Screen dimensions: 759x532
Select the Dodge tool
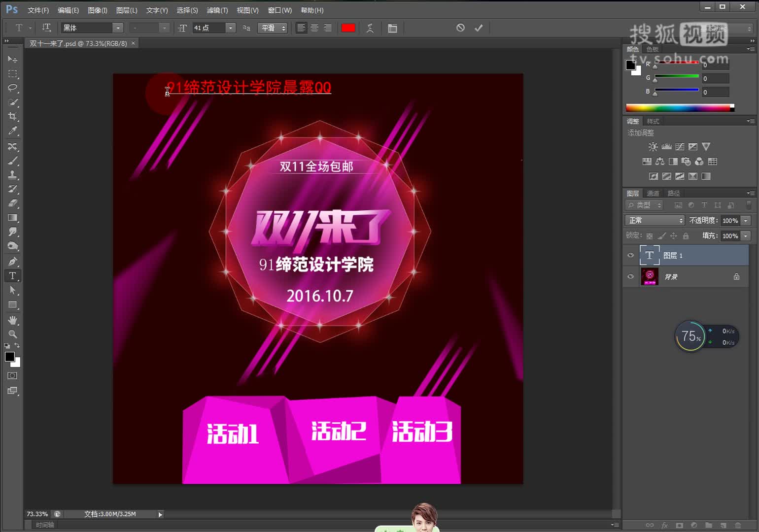[x=12, y=246]
